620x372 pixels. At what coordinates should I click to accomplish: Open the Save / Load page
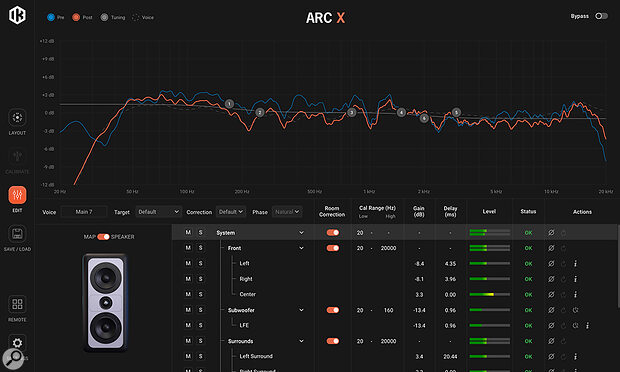17,234
